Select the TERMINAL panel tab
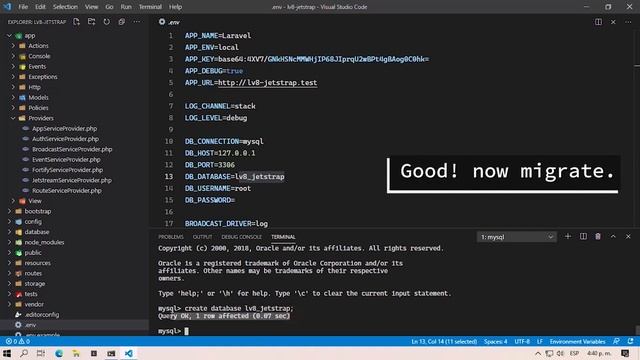 click(283, 237)
